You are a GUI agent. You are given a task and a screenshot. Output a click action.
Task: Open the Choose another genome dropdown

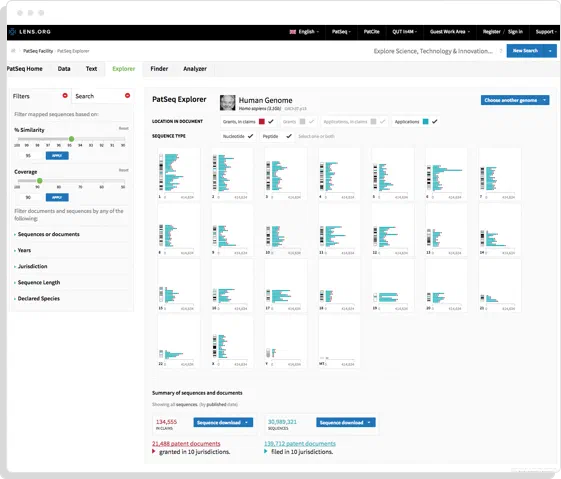pos(514,100)
